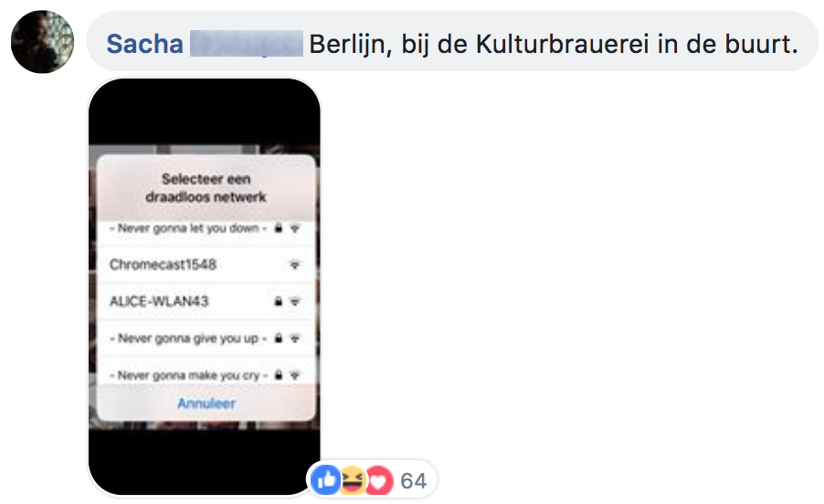Click the Haha laughing reaction icon
The width and height of the screenshot is (824, 504).
click(352, 480)
